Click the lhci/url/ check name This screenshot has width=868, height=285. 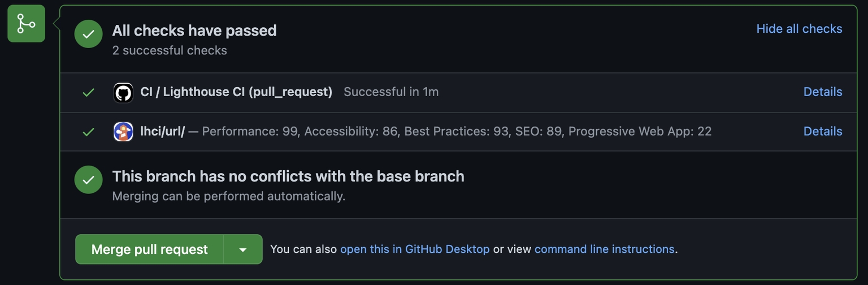163,131
